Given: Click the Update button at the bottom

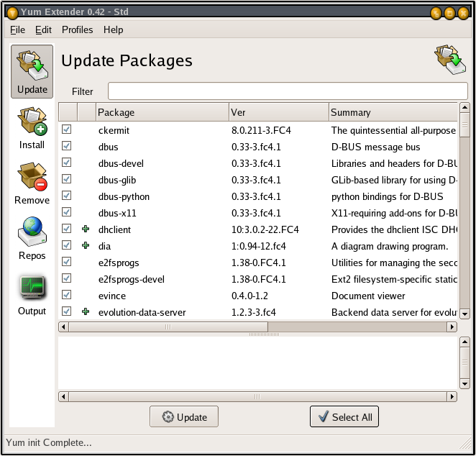Looking at the screenshot, I should coord(184,417).
